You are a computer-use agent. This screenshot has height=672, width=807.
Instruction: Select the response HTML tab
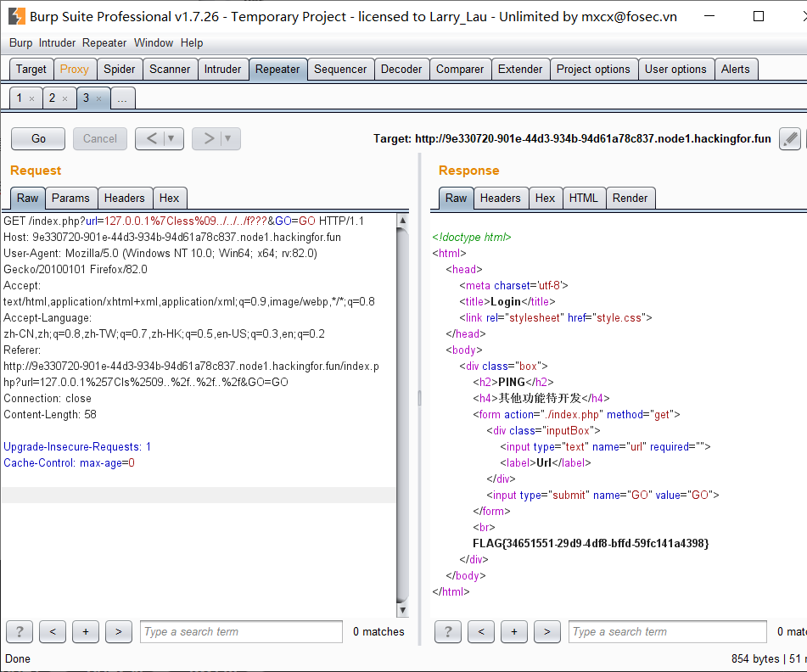584,198
